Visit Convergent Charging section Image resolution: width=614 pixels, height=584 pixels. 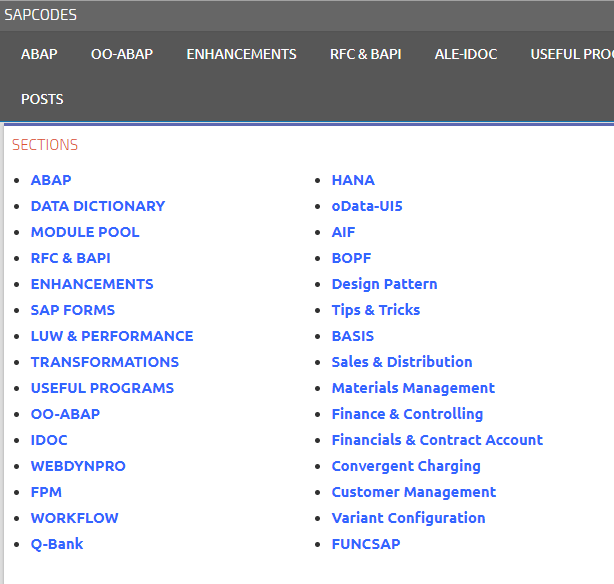[406, 466]
